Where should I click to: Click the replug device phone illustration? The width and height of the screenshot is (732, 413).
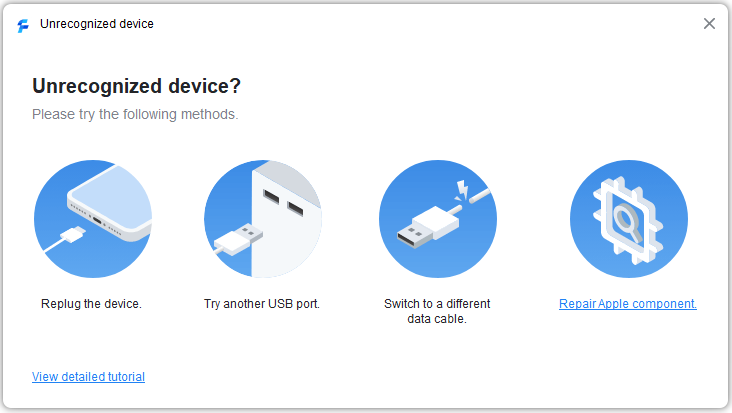click(x=92, y=218)
